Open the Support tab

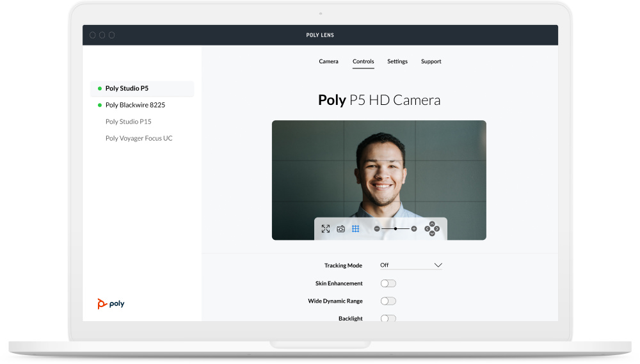(431, 61)
